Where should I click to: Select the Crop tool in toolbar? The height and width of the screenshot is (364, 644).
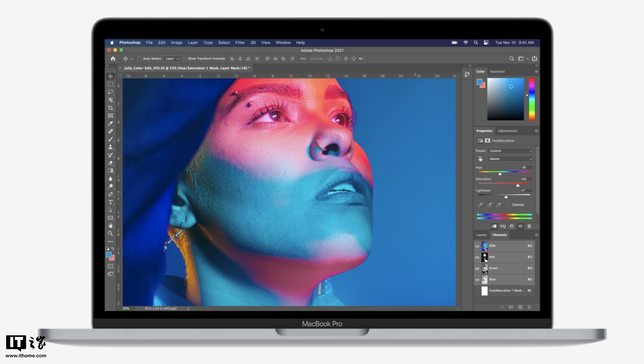(110, 108)
